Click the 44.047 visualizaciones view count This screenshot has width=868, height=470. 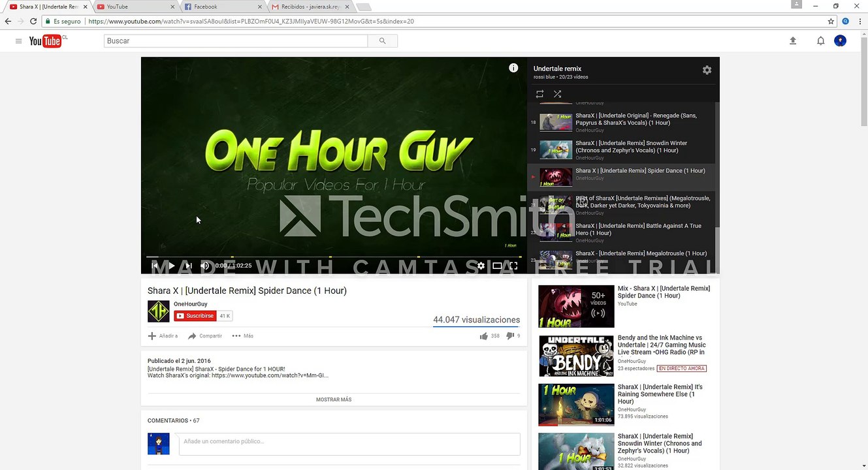coord(477,320)
